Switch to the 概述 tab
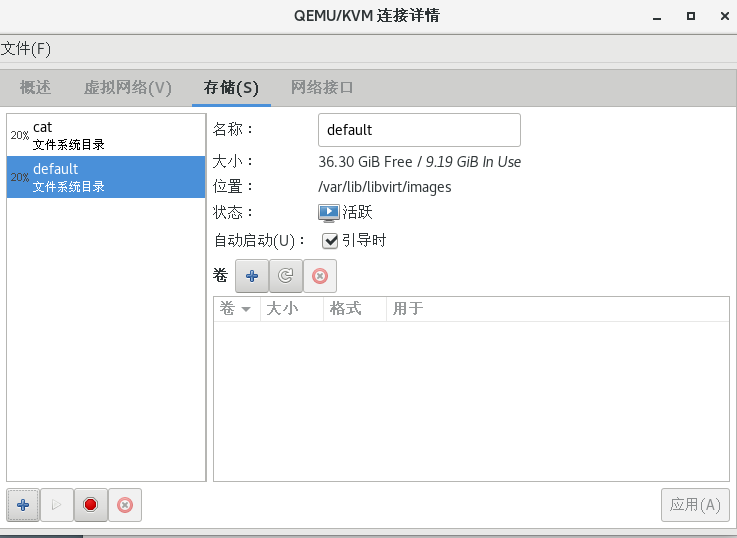 pyautogui.click(x=35, y=87)
